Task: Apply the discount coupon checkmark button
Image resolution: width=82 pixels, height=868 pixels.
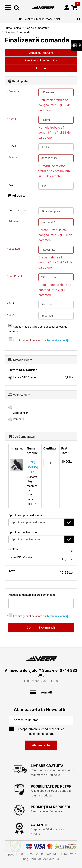Action: click(x=69, y=522)
